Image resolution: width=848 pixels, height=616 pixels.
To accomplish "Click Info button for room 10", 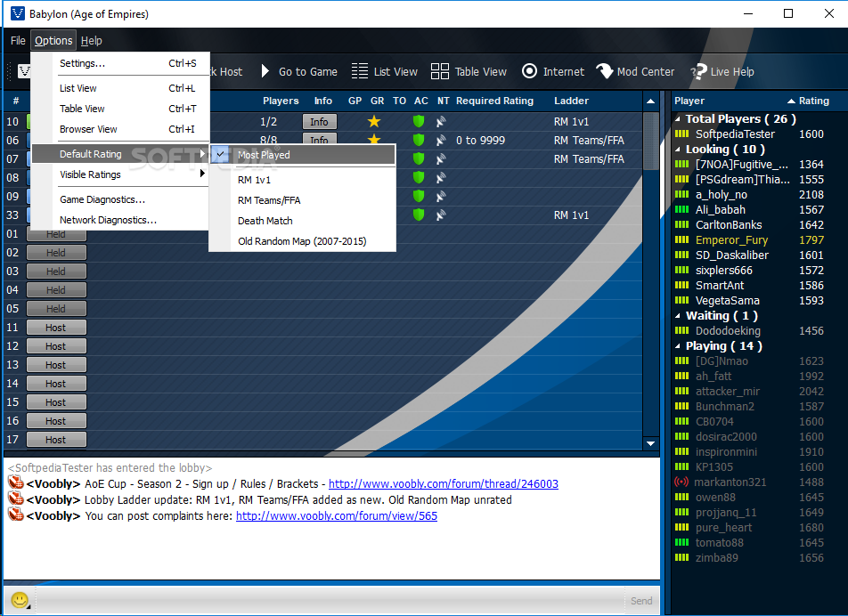I will pos(319,122).
